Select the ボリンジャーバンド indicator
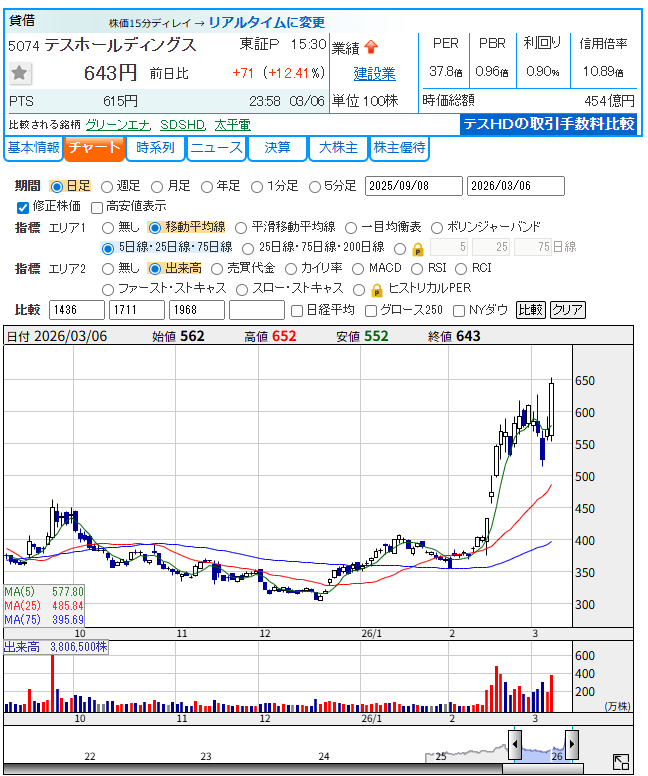 coord(437,228)
